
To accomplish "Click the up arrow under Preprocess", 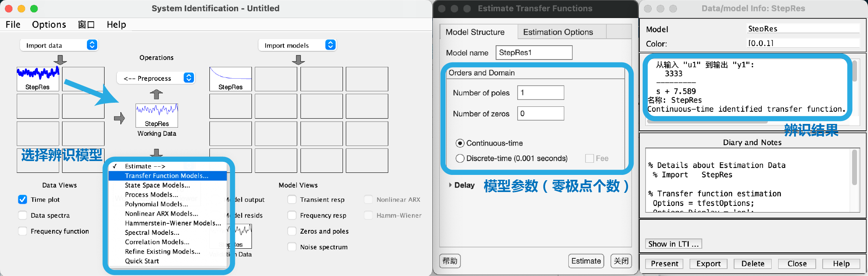I will tap(156, 94).
